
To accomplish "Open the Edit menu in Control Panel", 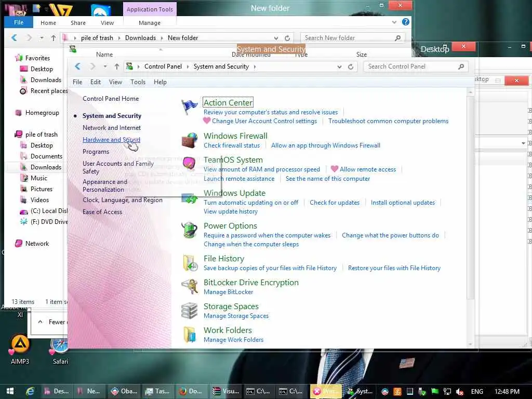I will point(96,82).
